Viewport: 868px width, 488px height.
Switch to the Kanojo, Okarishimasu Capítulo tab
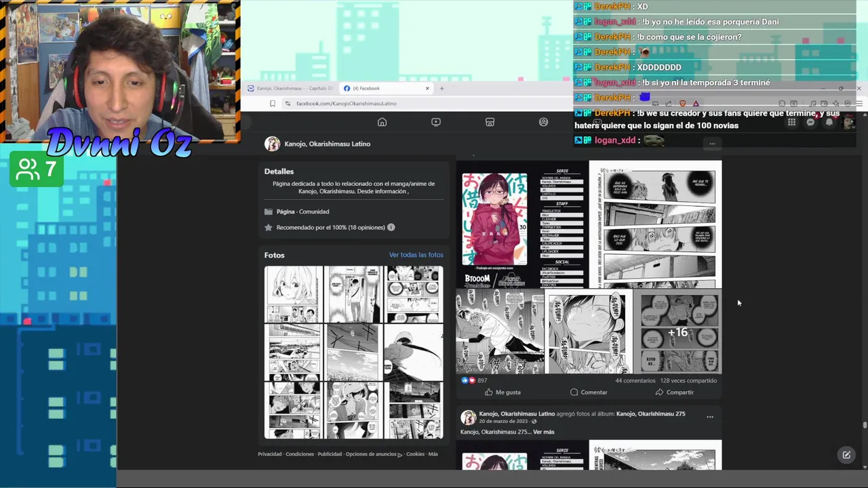(290, 88)
